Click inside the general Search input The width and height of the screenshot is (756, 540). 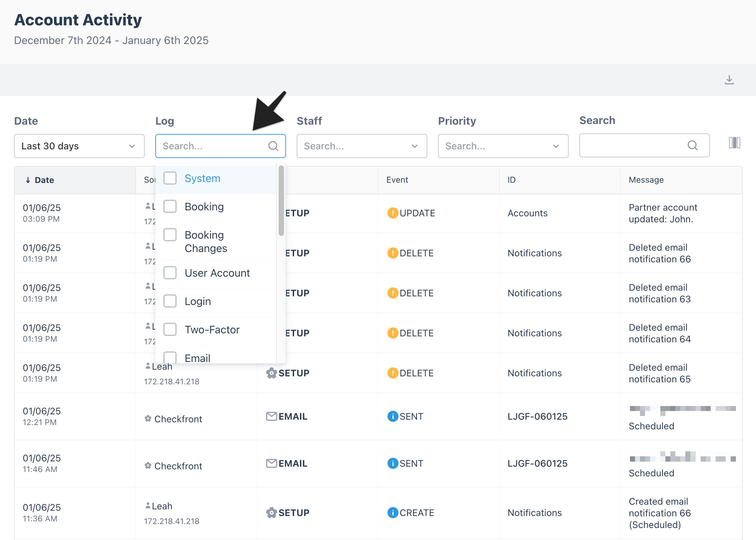pyautogui.click(x=645, y=145)
